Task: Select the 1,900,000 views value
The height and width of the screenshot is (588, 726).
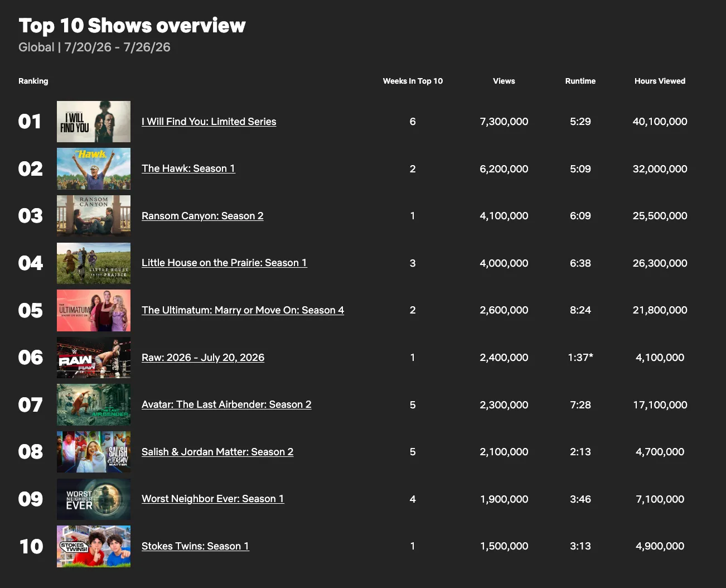Action: (x=504, y=499)
